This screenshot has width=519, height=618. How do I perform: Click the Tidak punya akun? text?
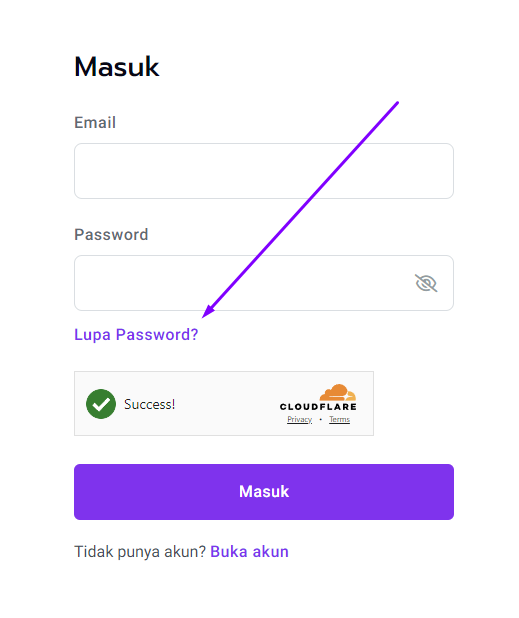pos(140,552)
